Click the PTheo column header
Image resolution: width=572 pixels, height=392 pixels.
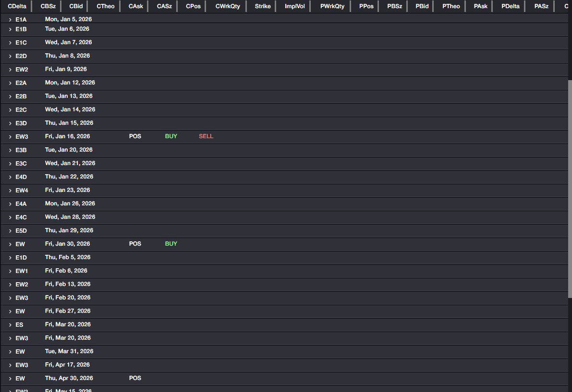451,6
